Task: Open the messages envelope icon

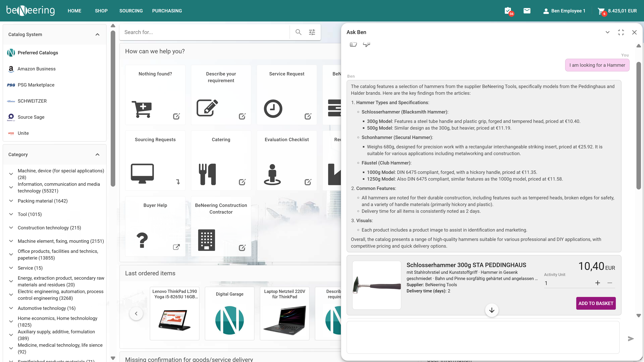Action: (527, 11)
